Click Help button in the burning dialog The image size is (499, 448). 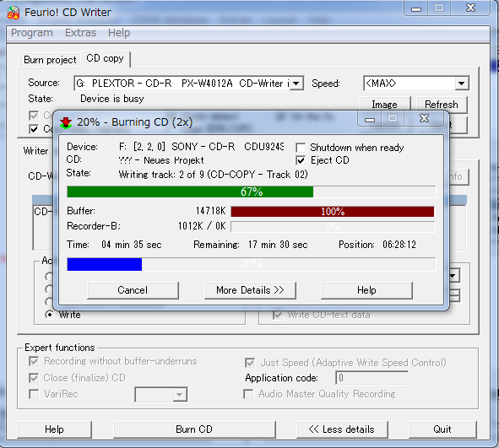tap(366, 290)
